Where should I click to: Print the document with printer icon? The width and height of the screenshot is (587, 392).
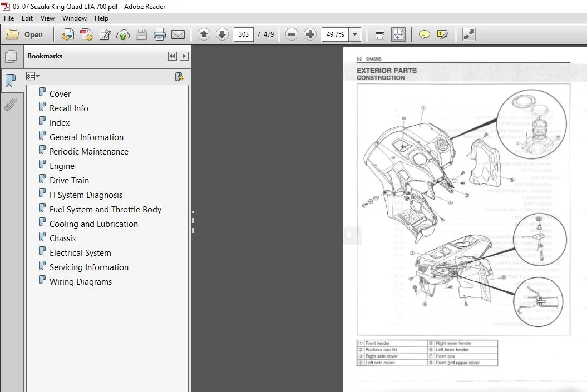point(160,34)
